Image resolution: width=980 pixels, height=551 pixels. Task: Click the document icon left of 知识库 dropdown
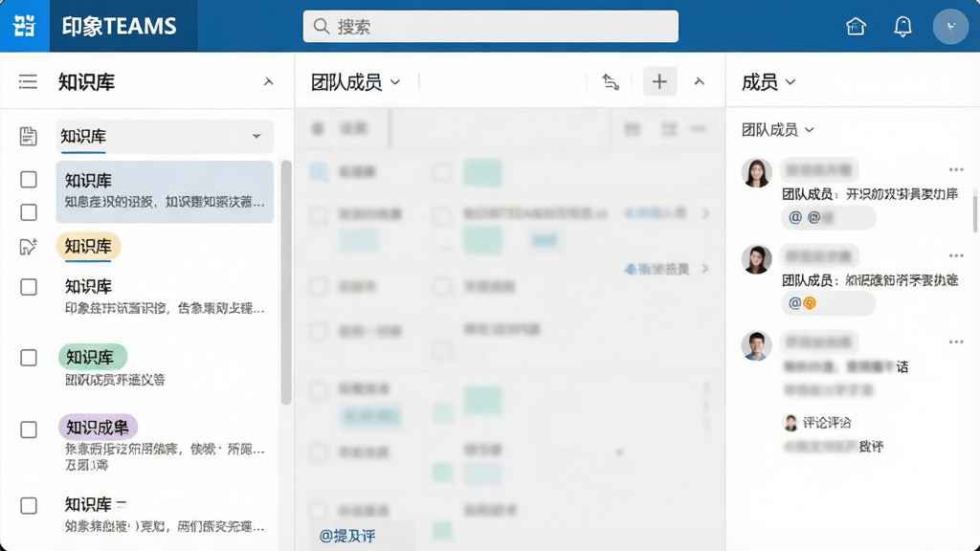pyautogui.click(x=28, y=136)
